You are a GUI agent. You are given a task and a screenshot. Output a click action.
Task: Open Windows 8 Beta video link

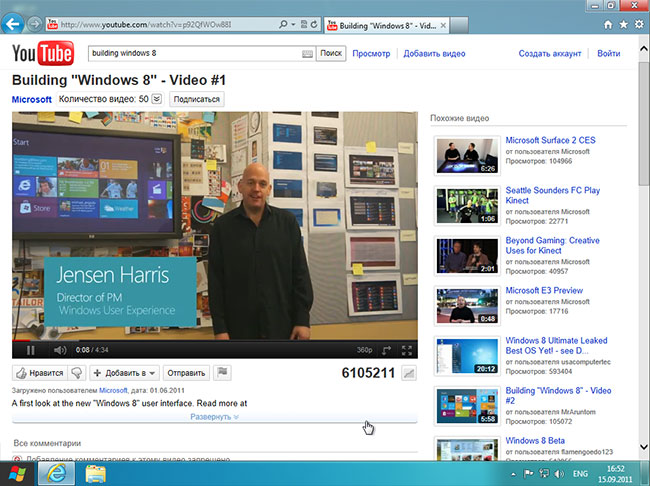click(535, 440)
